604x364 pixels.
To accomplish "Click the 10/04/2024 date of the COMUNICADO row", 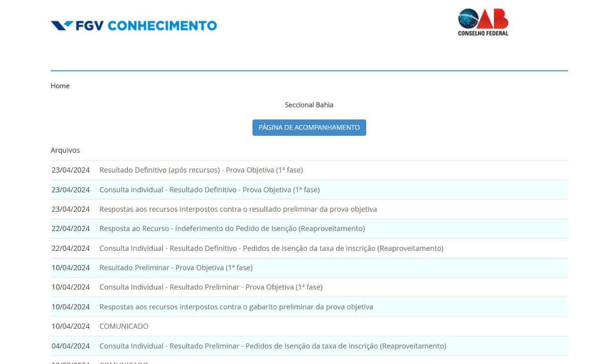I will pos(71,326).
